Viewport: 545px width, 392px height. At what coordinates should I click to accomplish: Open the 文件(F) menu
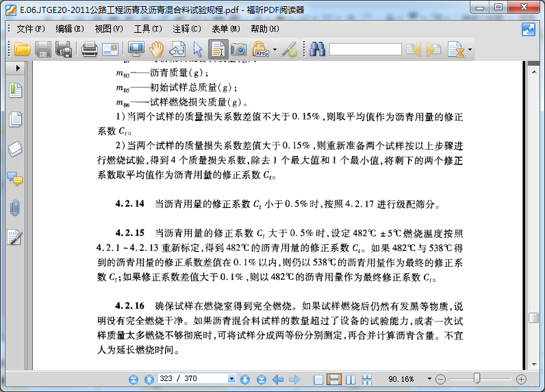tap(31, 29)
